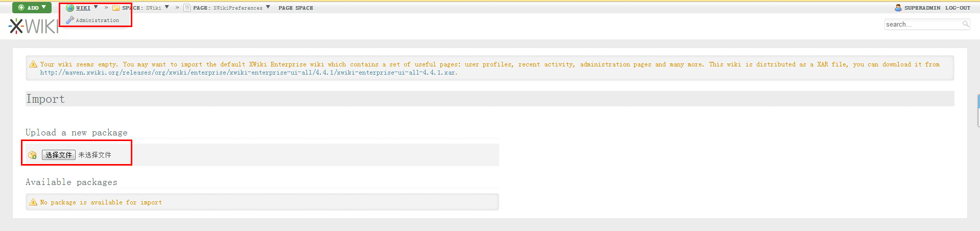Click the 未选择文件 no file text

point(95,155)
